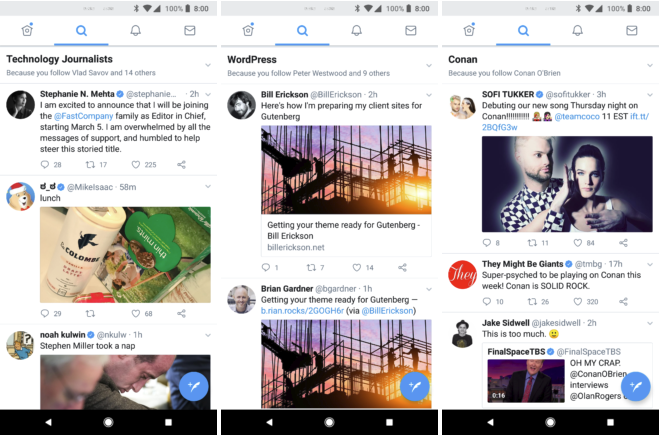Open options chevron on They Might Be Giants tweet

tap(650, 264)
